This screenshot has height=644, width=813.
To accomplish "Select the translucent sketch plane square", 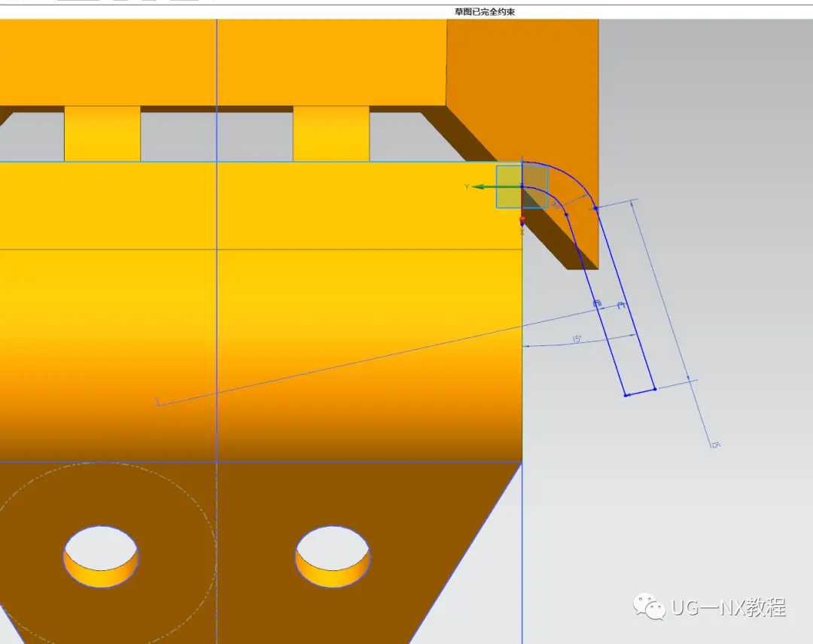I will pyautogui.click(x=522, y=187).
